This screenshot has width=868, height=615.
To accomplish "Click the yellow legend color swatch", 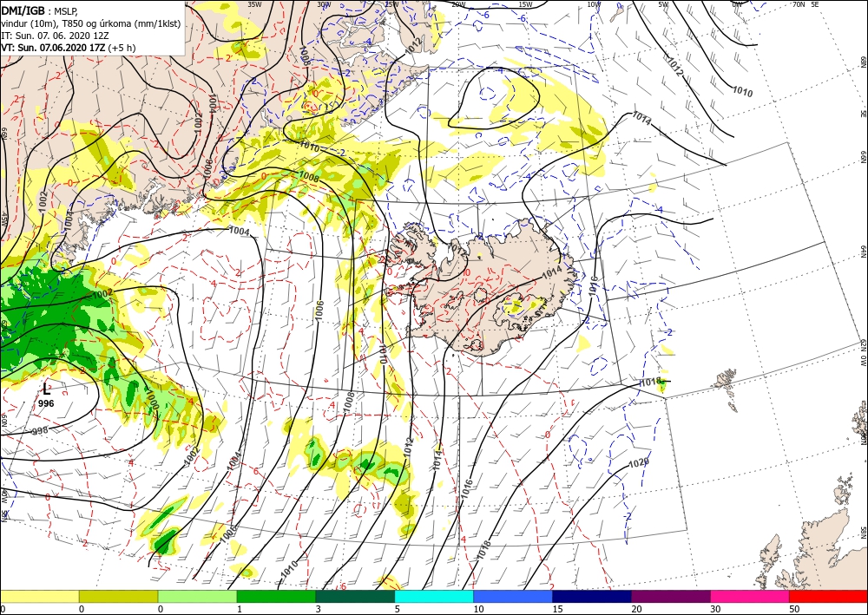I will point(39,596).
